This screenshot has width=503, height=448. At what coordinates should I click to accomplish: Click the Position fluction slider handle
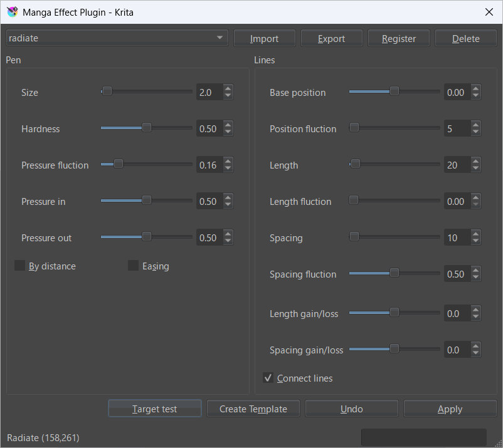[354, 128]
